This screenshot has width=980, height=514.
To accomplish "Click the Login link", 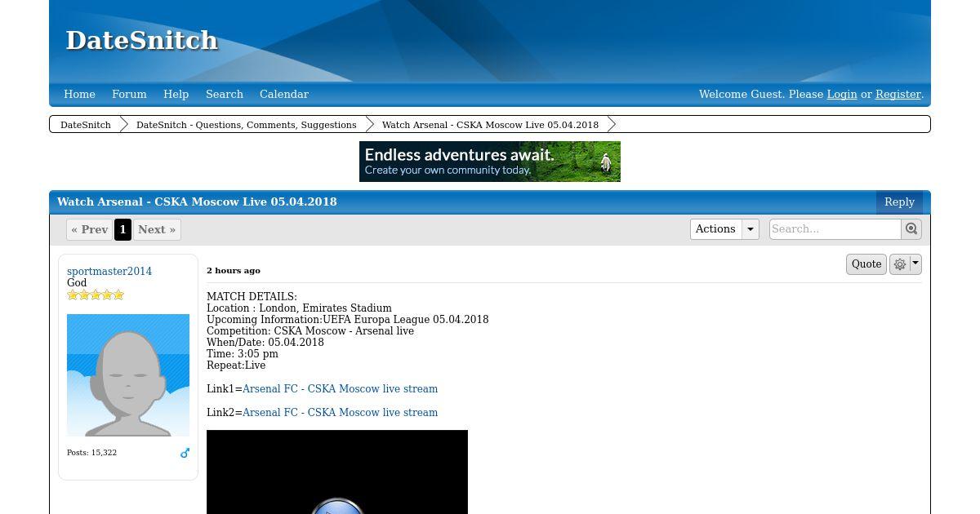I will (842, 95).
